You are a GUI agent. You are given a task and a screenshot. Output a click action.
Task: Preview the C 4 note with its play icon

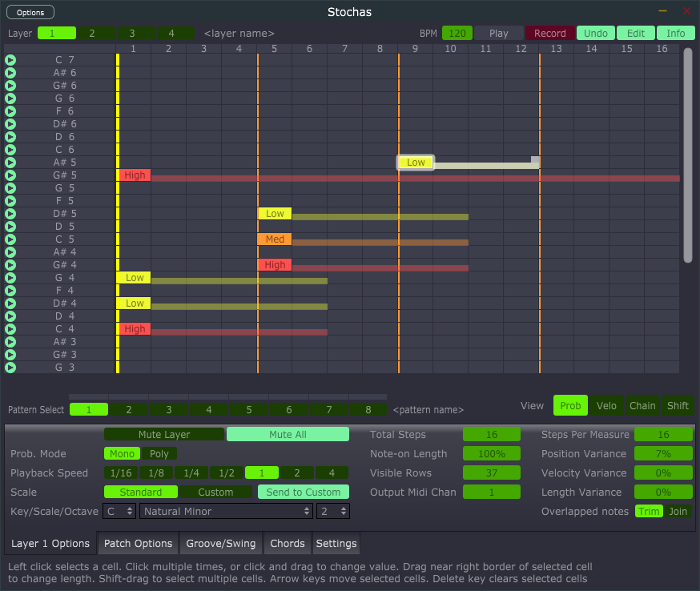click(10, 329)
